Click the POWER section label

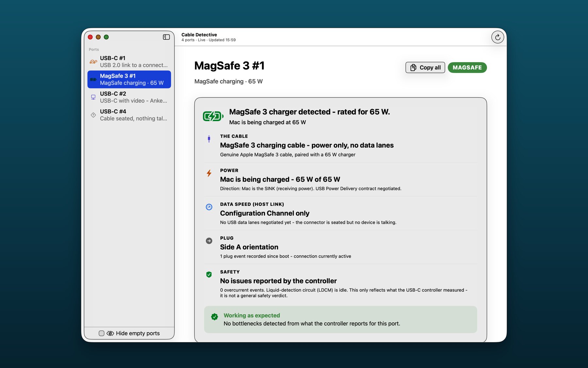[x=229, y=170]
